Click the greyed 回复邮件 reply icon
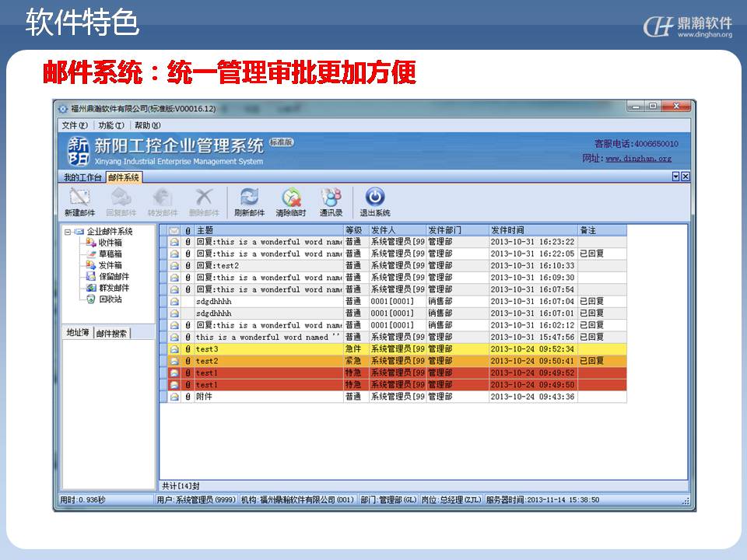The height and width of the screenshot is (560, 747). coord(121,196)
